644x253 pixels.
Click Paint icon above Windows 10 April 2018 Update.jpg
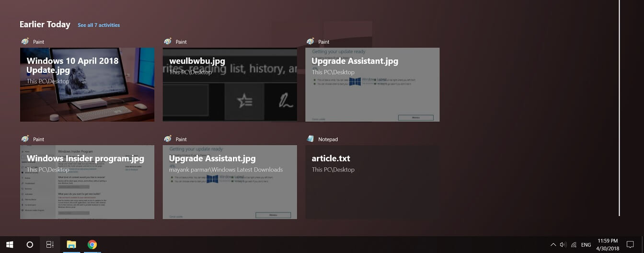pos(25,42)
